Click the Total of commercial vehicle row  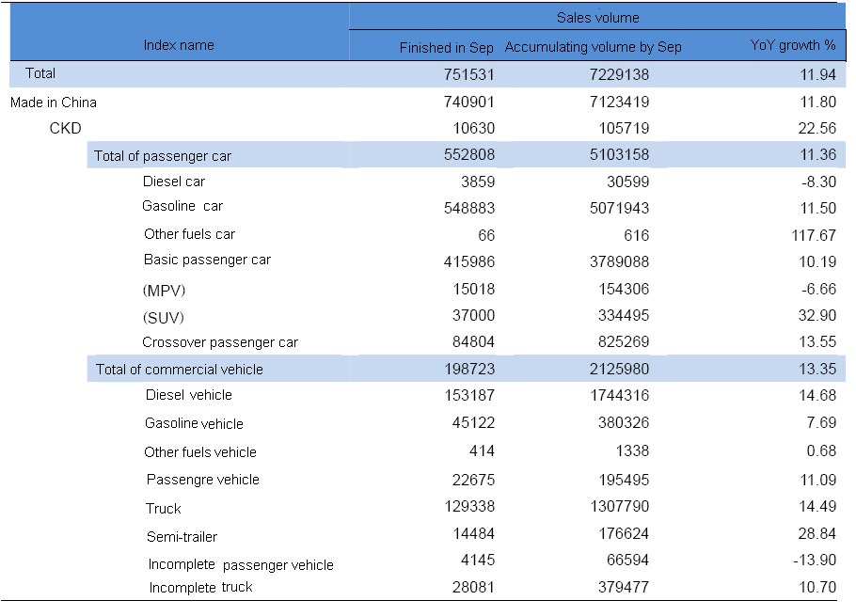(180, 370)
